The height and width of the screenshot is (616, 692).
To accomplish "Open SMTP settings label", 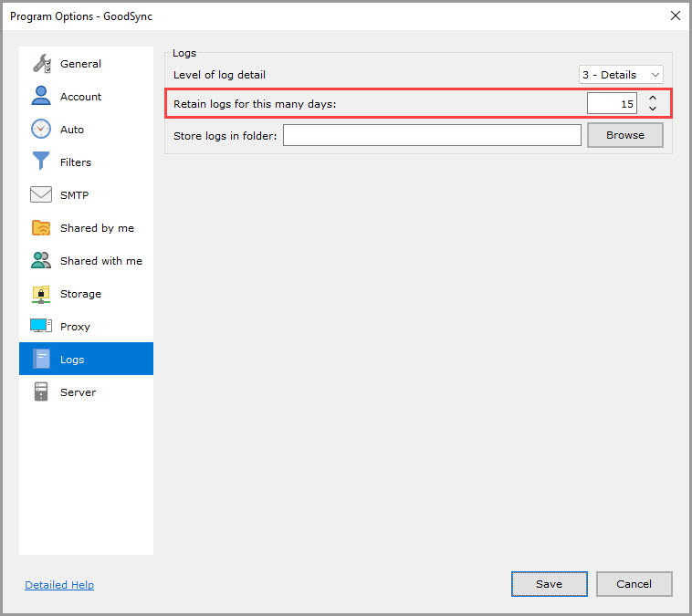I will tap(75, 195).
